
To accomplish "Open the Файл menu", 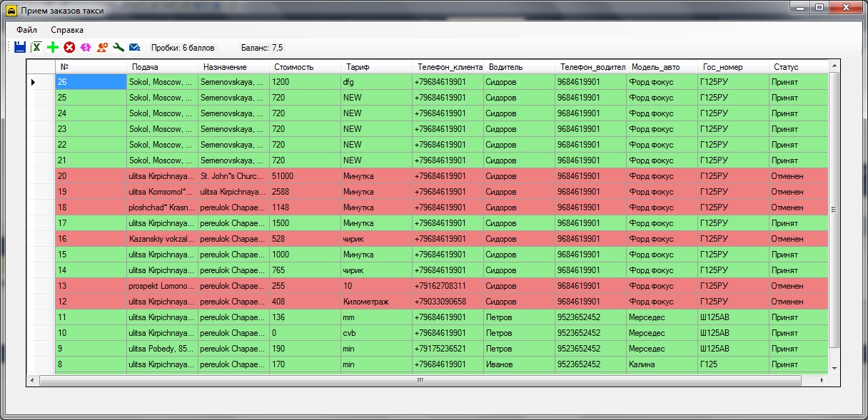I will 27,30.
